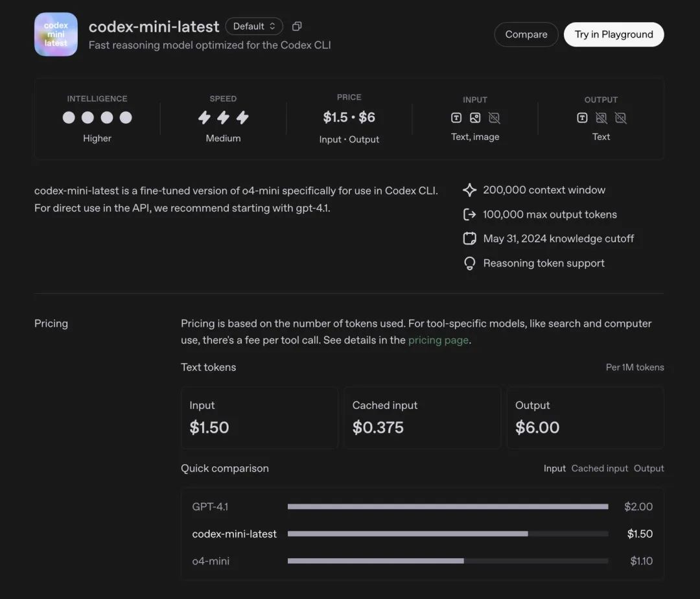This screenshot has height=599, width=700.
Task: Click the Cached input $0.375 price card
Action: pyautogui.click(x=422, y=417)
